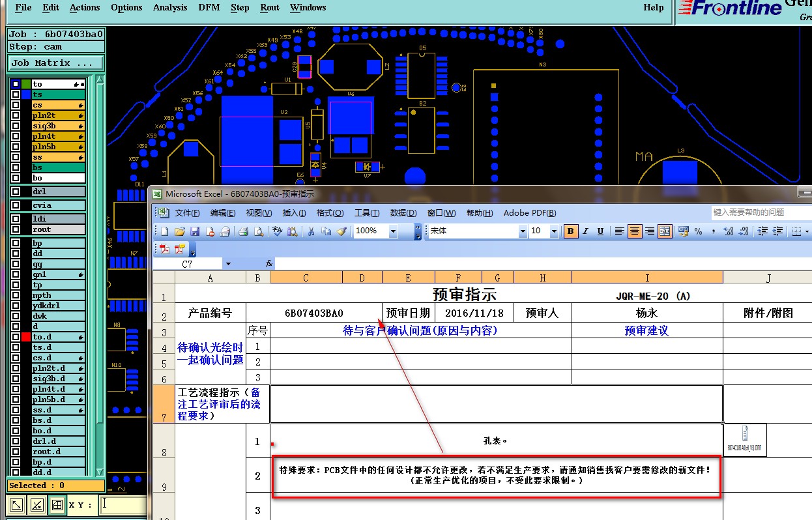812x520 pixels.
Task: Open the DFM menu in Genesis
Action: 209,8
